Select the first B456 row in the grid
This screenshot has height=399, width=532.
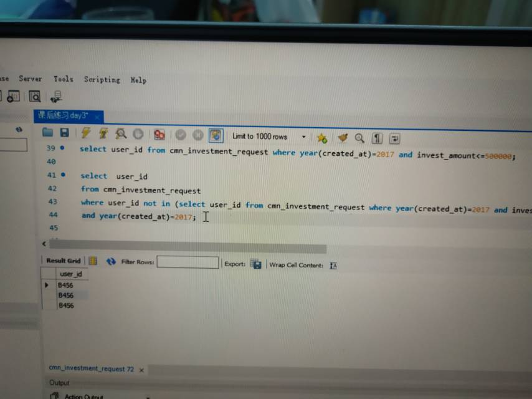coord(65,286)
